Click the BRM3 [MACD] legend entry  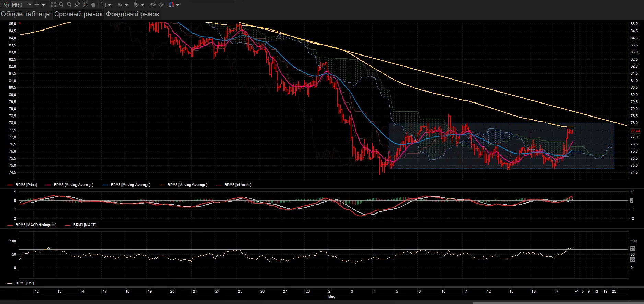pyautogui.click(x=81, y=225)
